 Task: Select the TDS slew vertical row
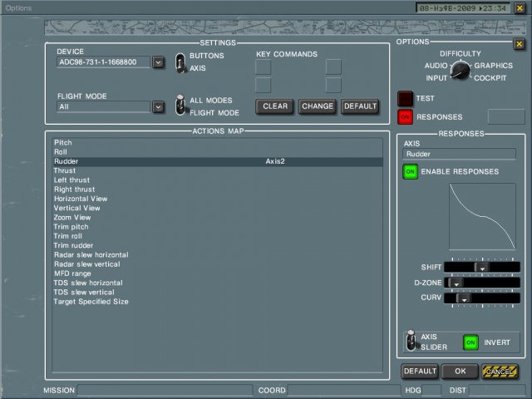pos(218,292)
